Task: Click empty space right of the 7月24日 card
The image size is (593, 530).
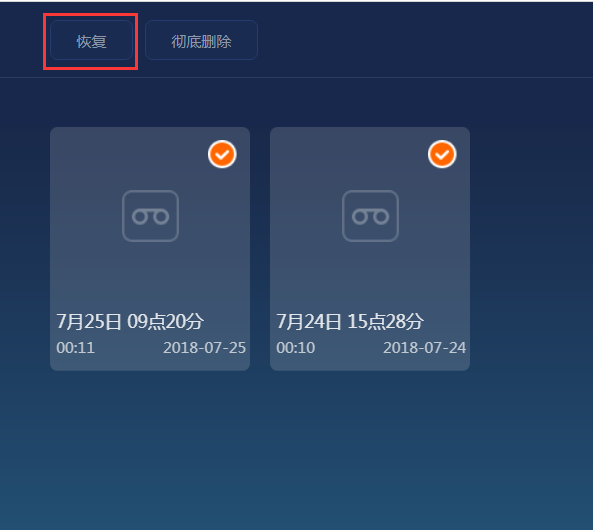Action: [x=529, y=249]
